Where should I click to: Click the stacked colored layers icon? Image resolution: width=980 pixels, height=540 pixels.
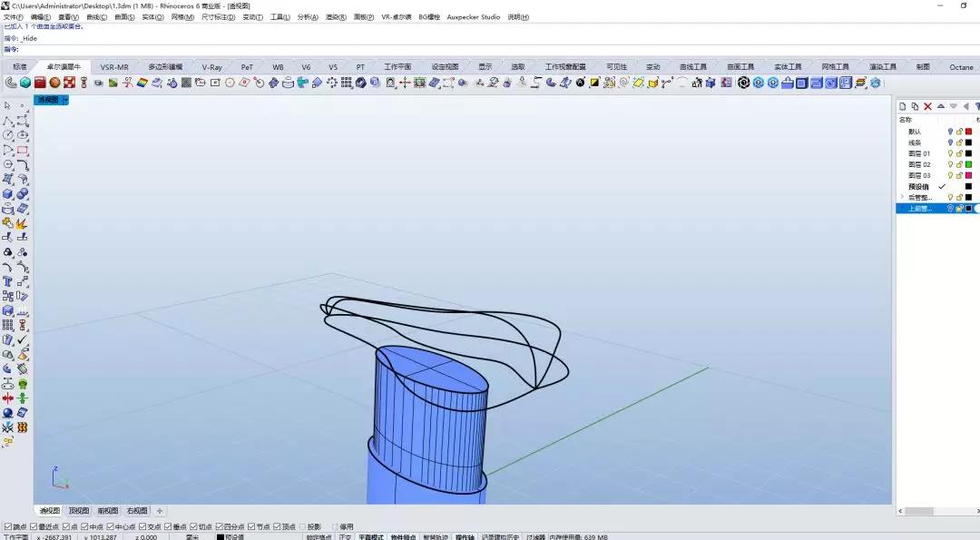click(x=860, y=83)
